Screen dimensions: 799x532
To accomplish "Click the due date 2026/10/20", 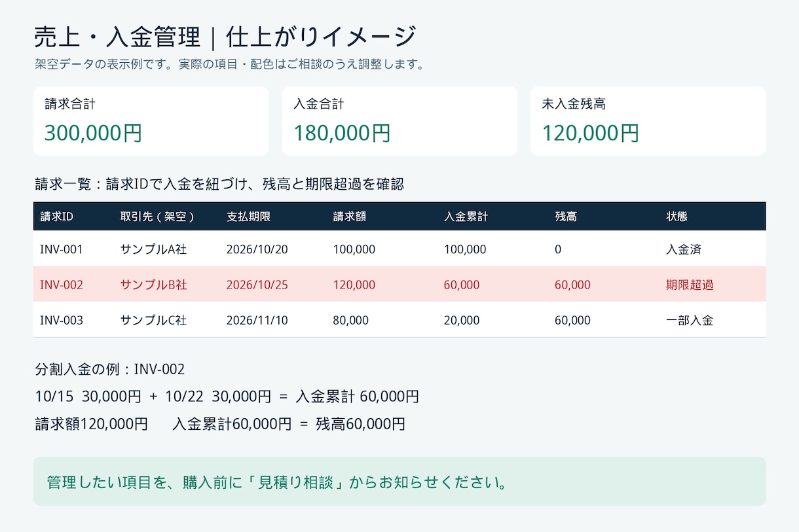I will coord(257,249).
